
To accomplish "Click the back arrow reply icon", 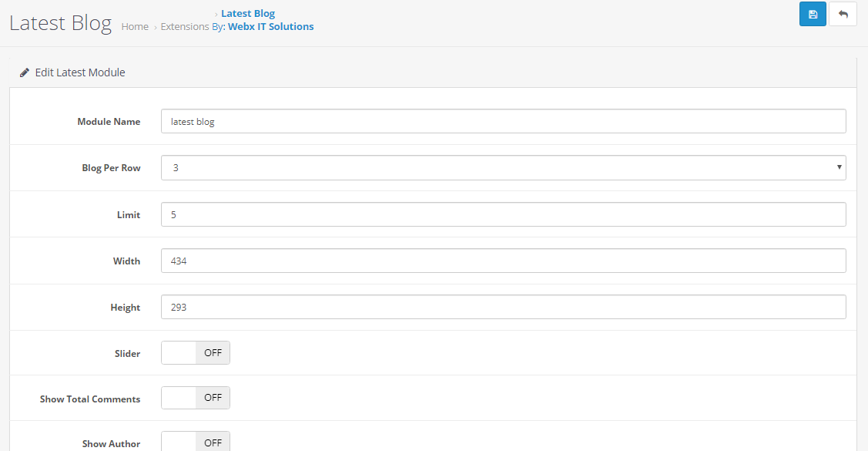I will click(x=843, y=14).
